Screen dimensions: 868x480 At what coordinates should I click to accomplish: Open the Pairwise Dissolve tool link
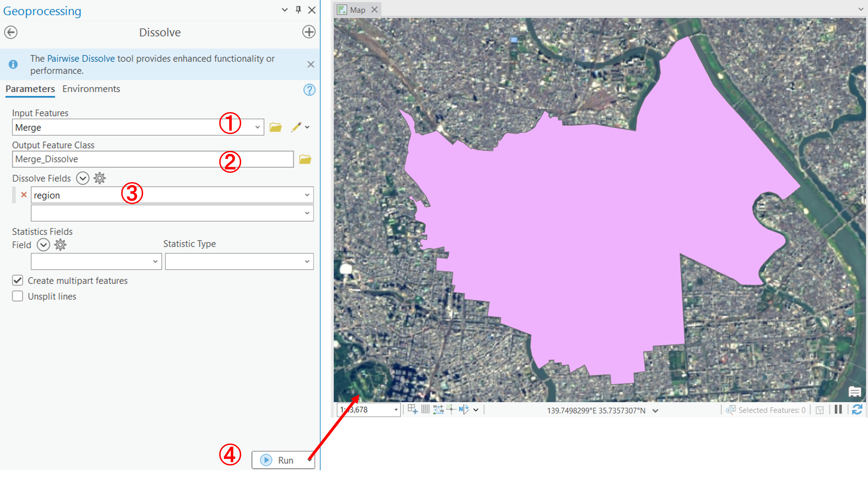point(81,59)
